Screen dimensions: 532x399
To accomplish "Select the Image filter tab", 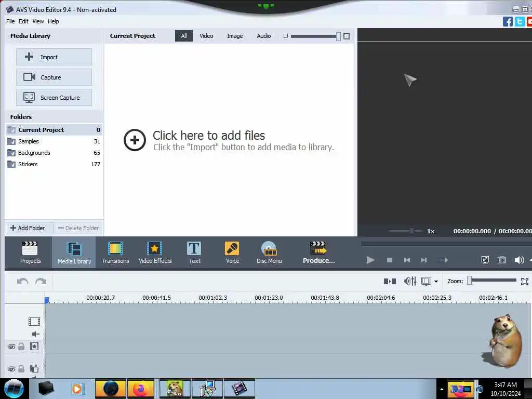I will 235,36.
